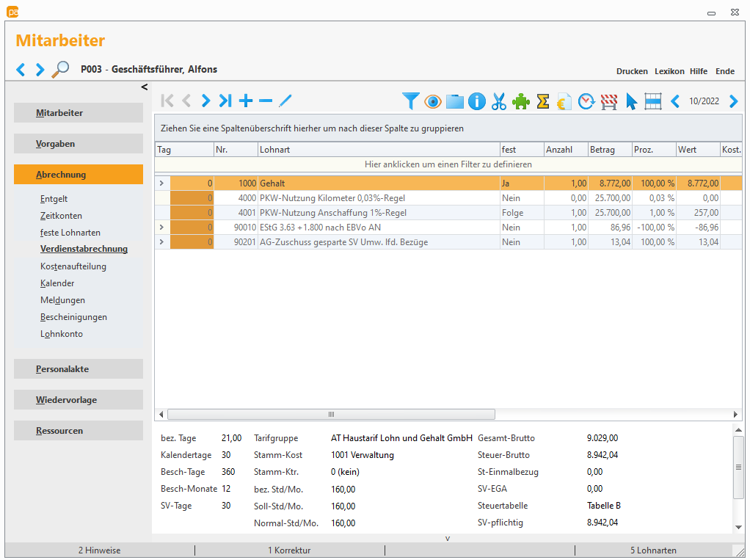Click the Drucken link

tap(632, 71)
